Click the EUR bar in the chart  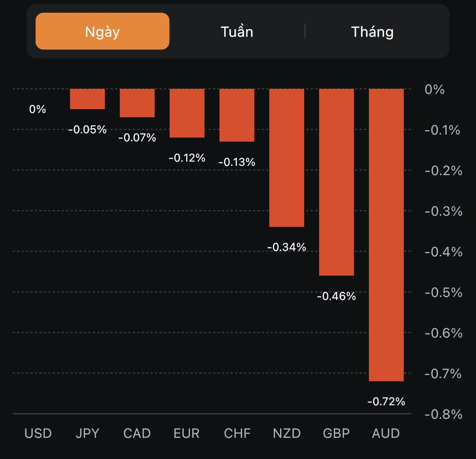click(x=187, y=113)
